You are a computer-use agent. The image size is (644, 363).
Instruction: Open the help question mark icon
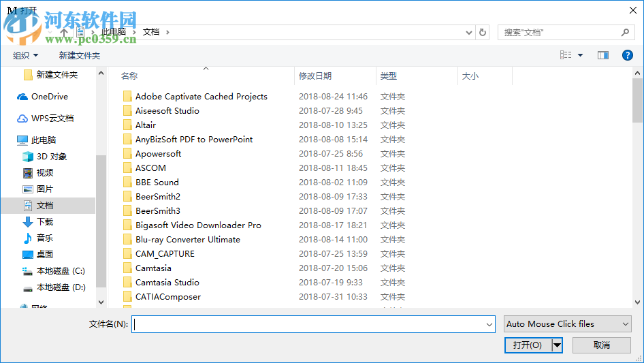(627, 55)
